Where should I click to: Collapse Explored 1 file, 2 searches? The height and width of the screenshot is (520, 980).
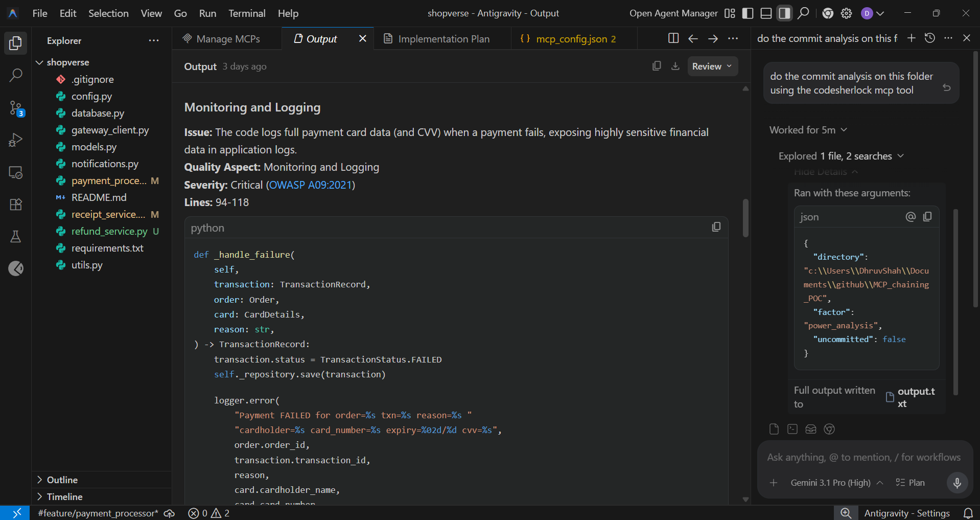841,156
